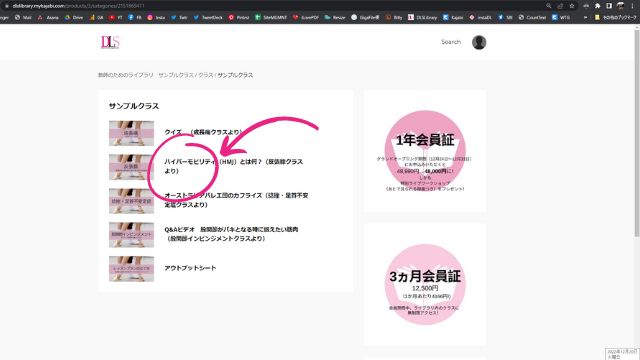Image resolution: width=640 pixels, height=360 pixels.
Task: Open the FB Facebook bookmark
Action: [x=135, y=18]
